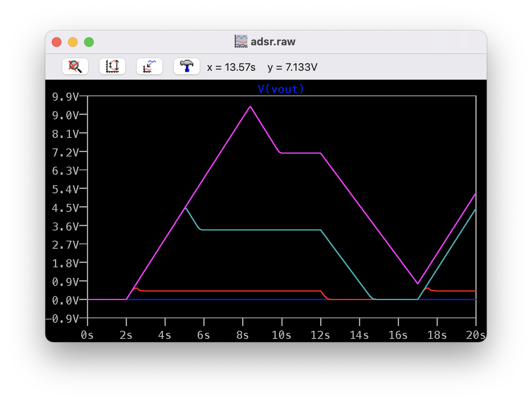This screenshot has height=402, width=532.
Task: Click the 8s time axis label
Action: click(243, 335)
